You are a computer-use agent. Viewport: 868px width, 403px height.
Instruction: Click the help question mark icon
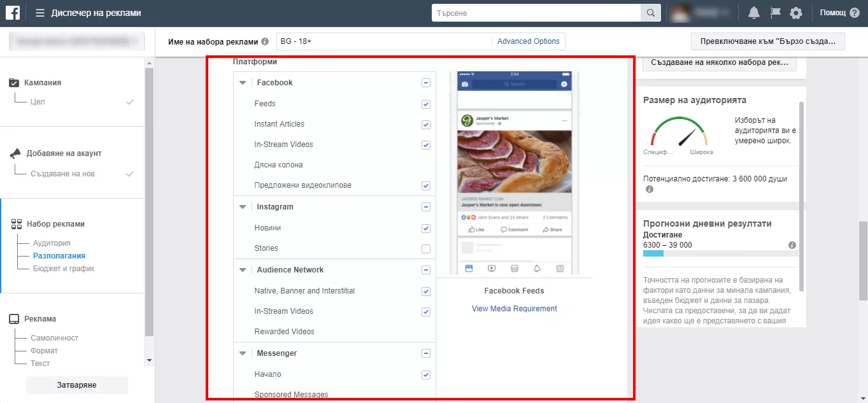(854, 13)
